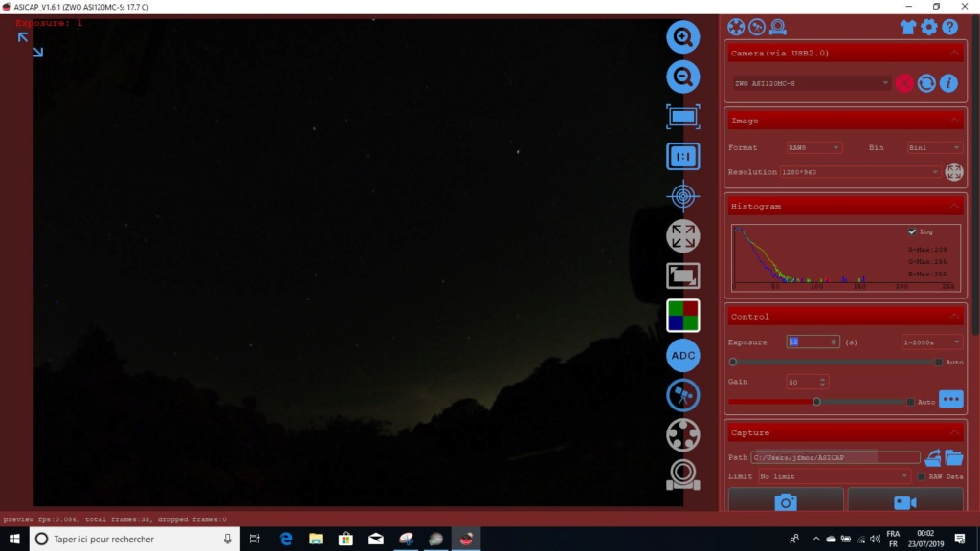Collapse the Histogram panel header
This screenshot has width=980, height=551.
point(954,207)
